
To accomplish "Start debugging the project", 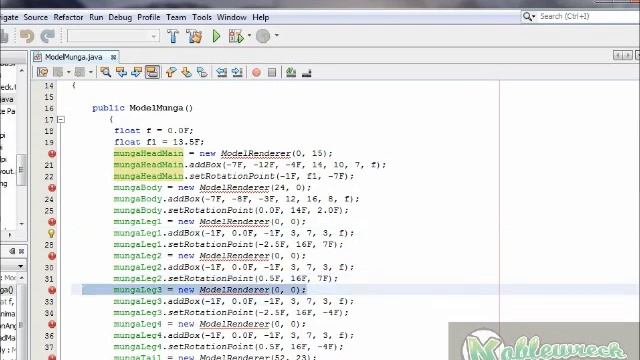I will click(236, 36).
